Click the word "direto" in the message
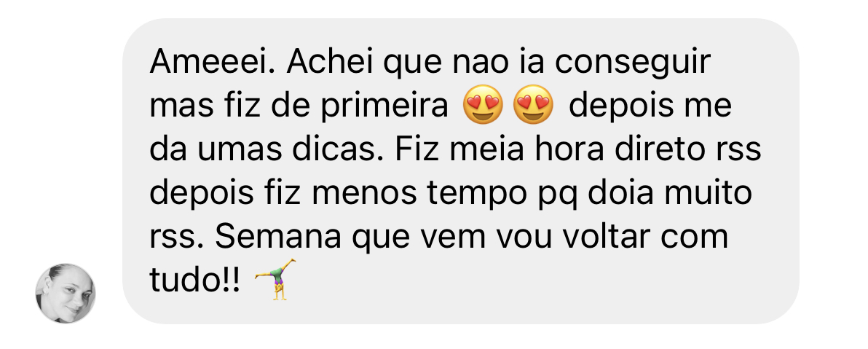The image size is (868, 349). tap(664, 150)
